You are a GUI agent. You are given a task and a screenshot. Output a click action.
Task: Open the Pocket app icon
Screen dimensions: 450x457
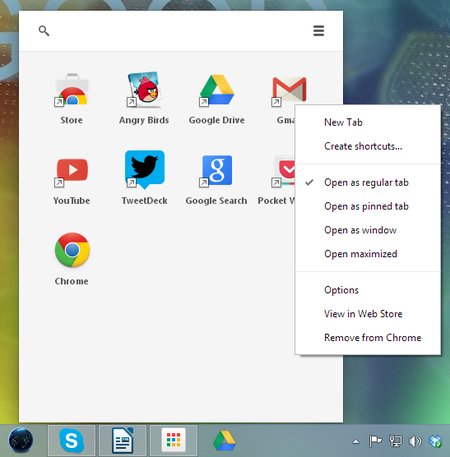[283, 171]
